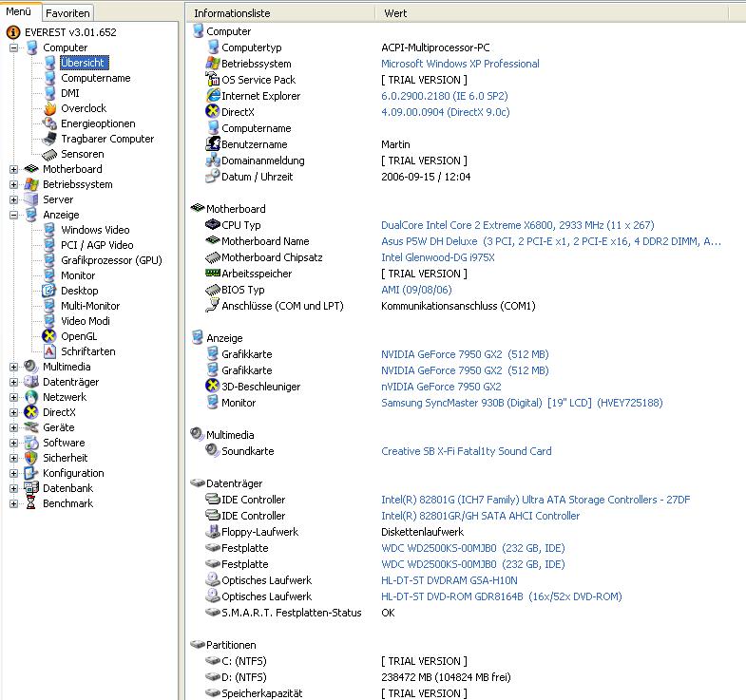746x700 pixels.
Task: Click the Datum / Uhrzeit clock icon
Action: [x=212, y=177]
